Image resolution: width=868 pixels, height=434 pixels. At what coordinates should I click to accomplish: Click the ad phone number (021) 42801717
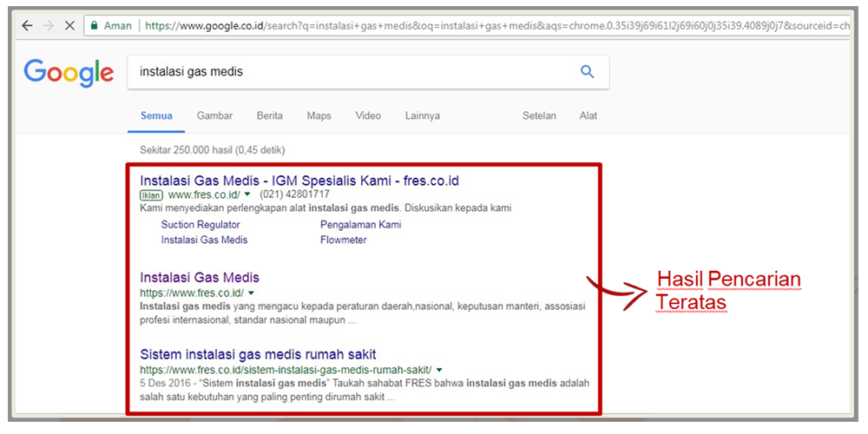click(294, 194)
